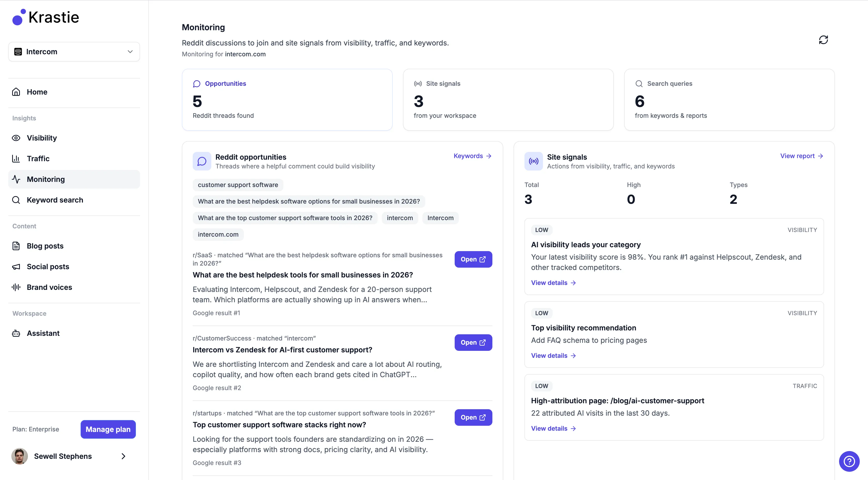This screenshot has width=868, height=480.
Task: Click 'Intercom vs Zendesk for AI-first customer support?' title
Action: (282, 350)
